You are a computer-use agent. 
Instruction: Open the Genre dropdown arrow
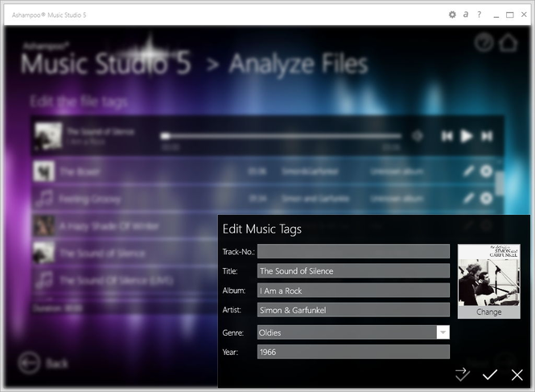tap(442, 332)
